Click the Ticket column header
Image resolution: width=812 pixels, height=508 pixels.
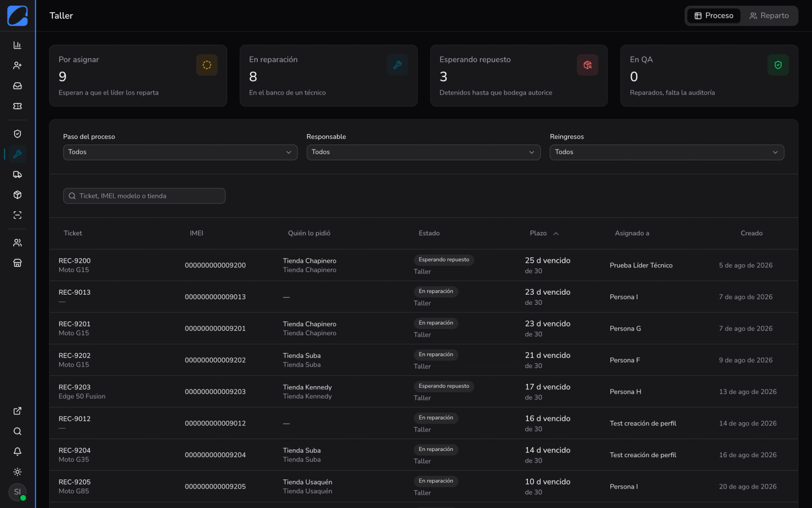pyautogui.click(x=73, y=233)
